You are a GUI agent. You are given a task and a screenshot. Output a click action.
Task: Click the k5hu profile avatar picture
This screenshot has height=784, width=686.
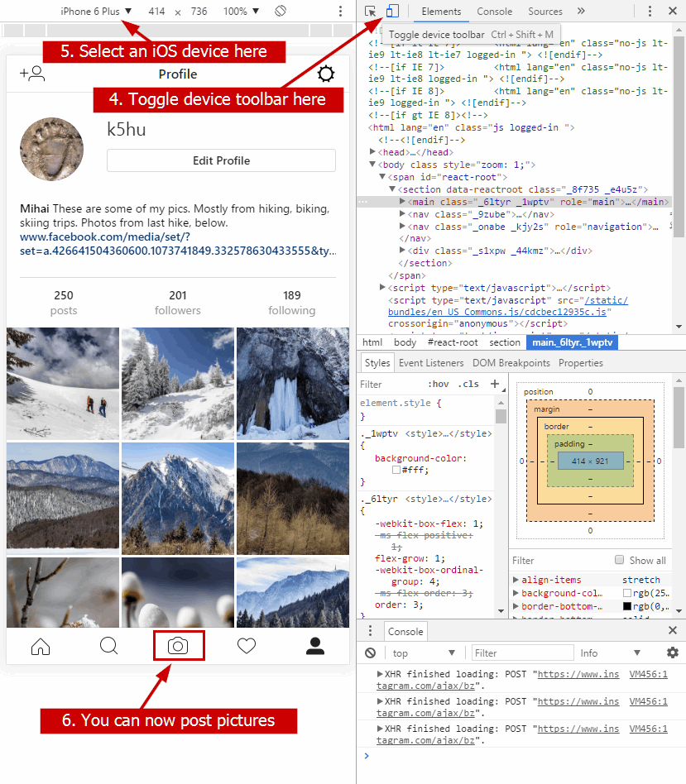tap(51, 149)
